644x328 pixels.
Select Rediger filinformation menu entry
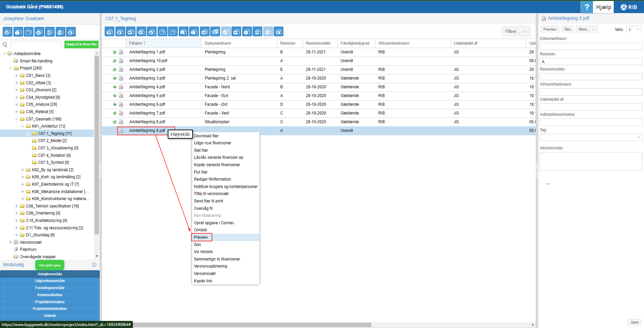pos(212,179)
